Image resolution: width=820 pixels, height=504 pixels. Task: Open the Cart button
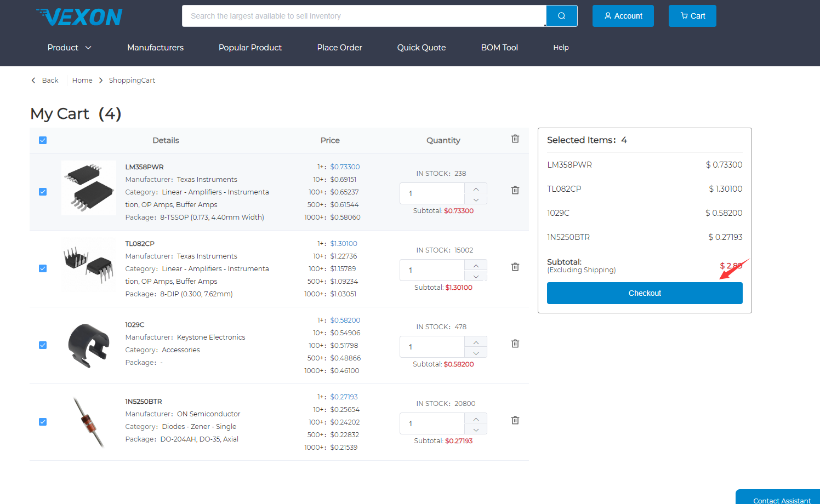[692, 16]
